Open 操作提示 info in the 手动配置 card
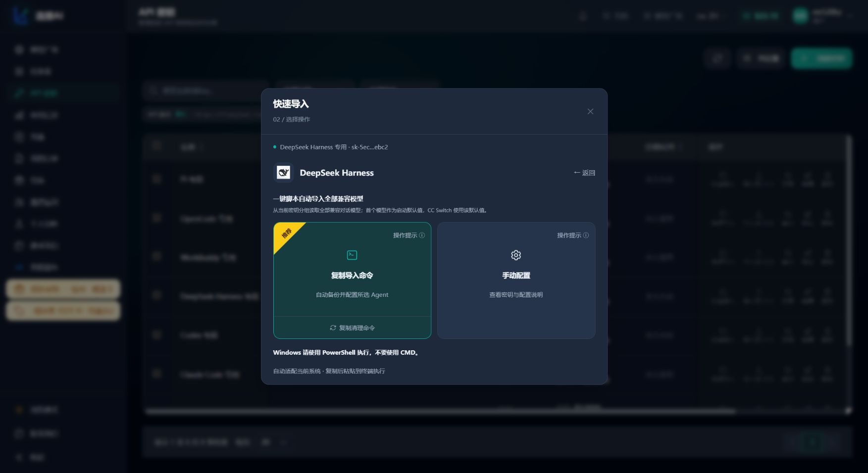Viewport: 868px width, 473px height. click(x=573, y=236)
